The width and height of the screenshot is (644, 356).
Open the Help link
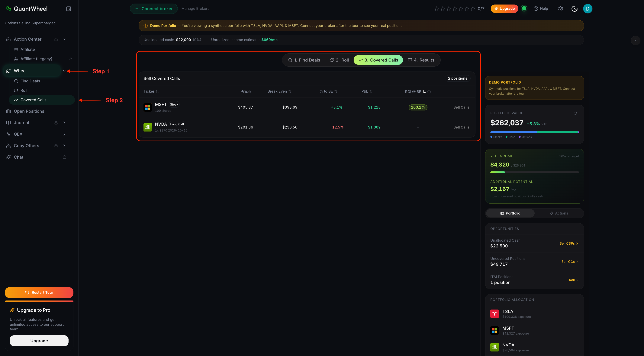(x=540, y=9)
